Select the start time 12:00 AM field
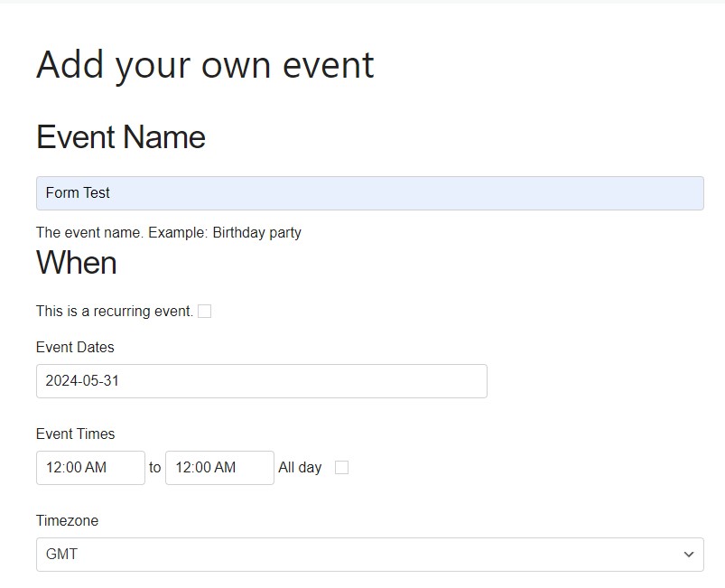This screenshot has width=725, height=588. pos(90,468)
